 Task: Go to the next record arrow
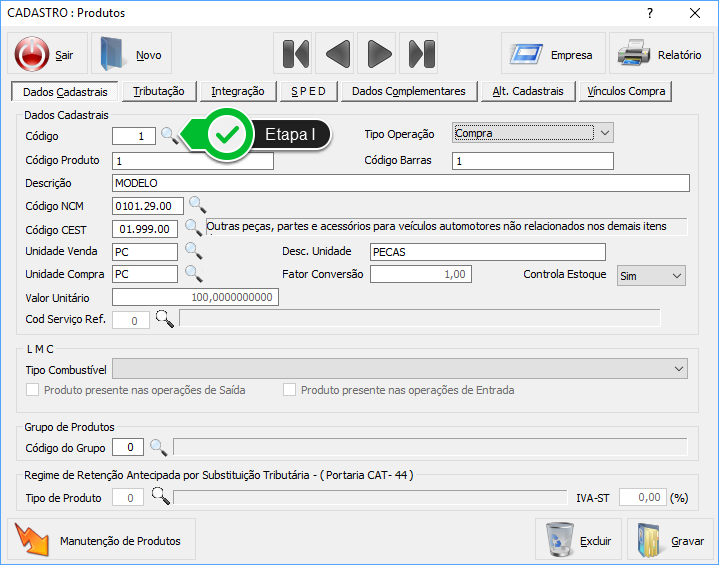379,54
